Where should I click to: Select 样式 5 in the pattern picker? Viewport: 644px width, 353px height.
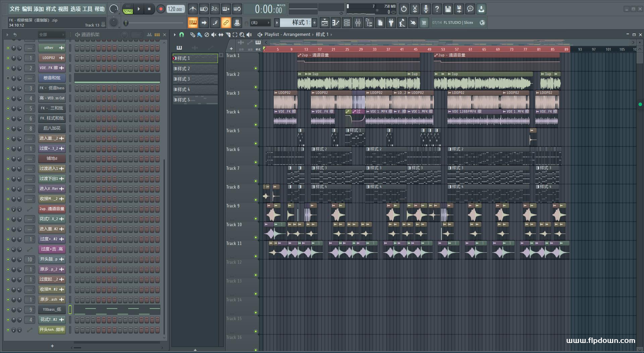pyautogui.click(x=195, y=100)
